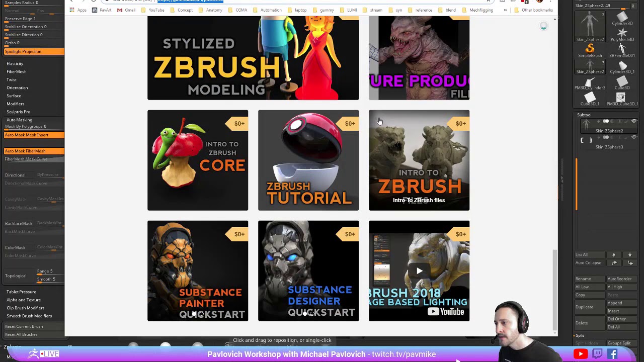
Task: Open Facebook icon in stream overlay
Action: click(612, 354)
